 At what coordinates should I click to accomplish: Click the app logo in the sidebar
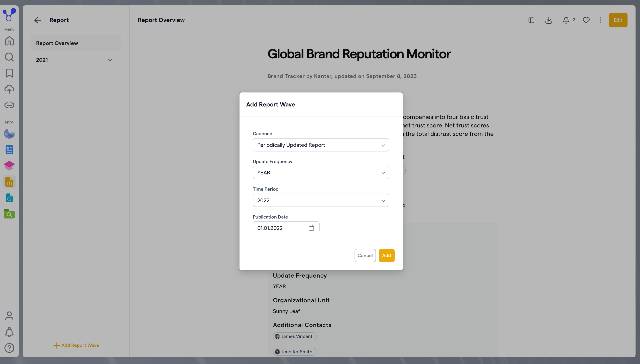coord(9,15)
